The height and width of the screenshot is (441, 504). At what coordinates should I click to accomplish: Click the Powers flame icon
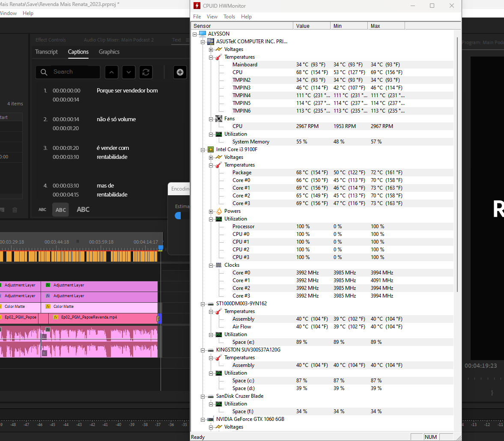click(219, 211)
